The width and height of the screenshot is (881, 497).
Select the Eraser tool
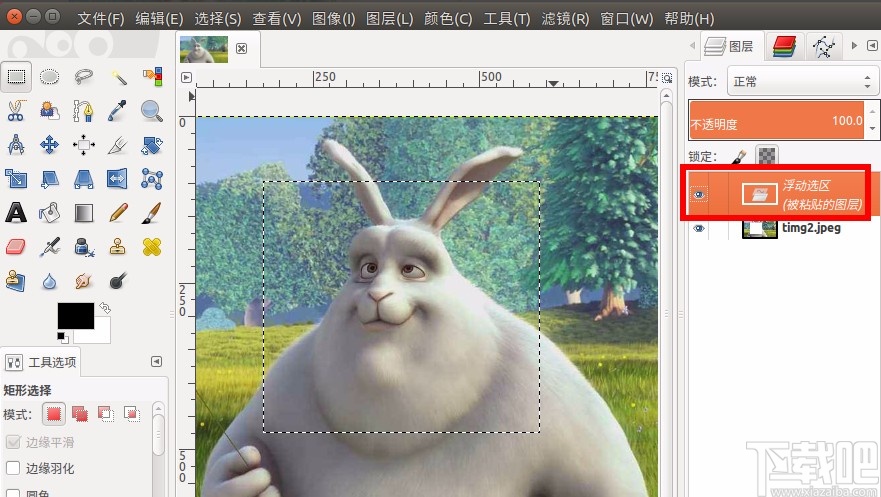point(16,247)
